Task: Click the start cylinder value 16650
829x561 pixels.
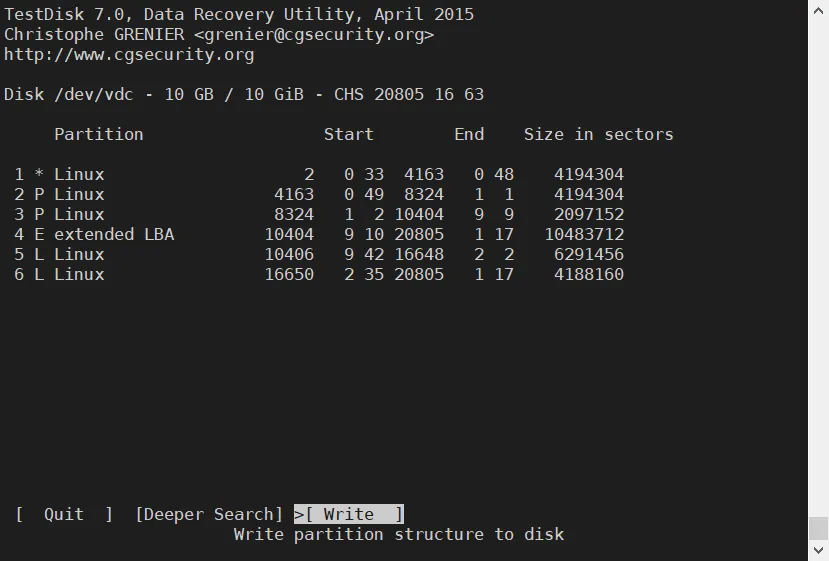Action: point(289,274)
